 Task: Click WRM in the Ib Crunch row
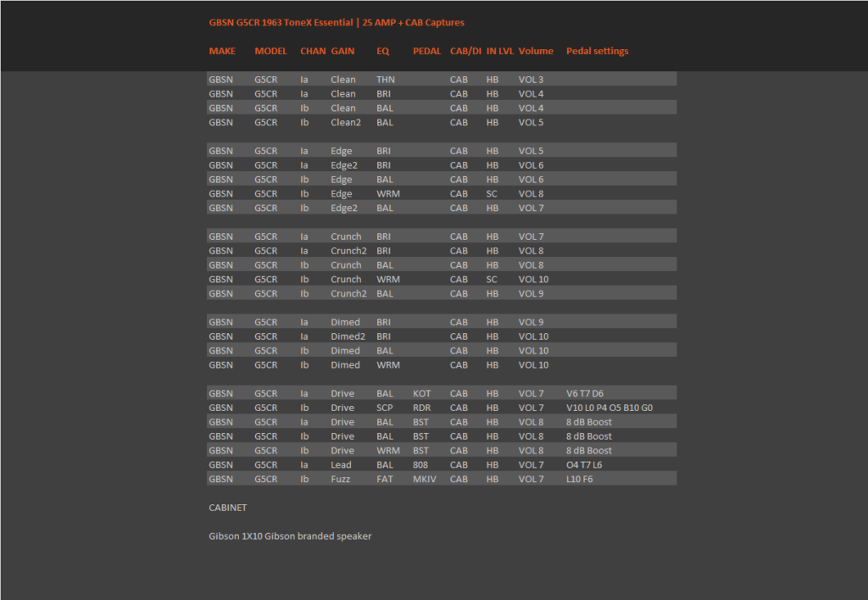pyautogui.click(x=388, y=280)
